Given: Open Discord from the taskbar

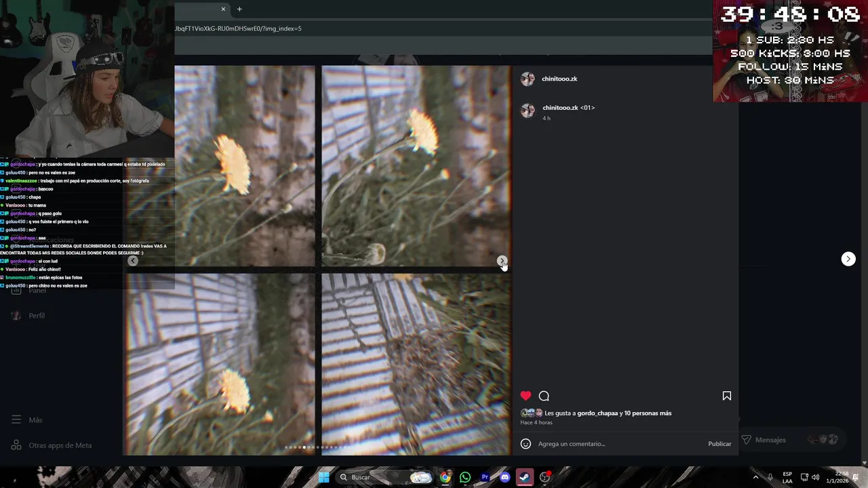Looking at the screenshot, I should click(x=505, y=477).
